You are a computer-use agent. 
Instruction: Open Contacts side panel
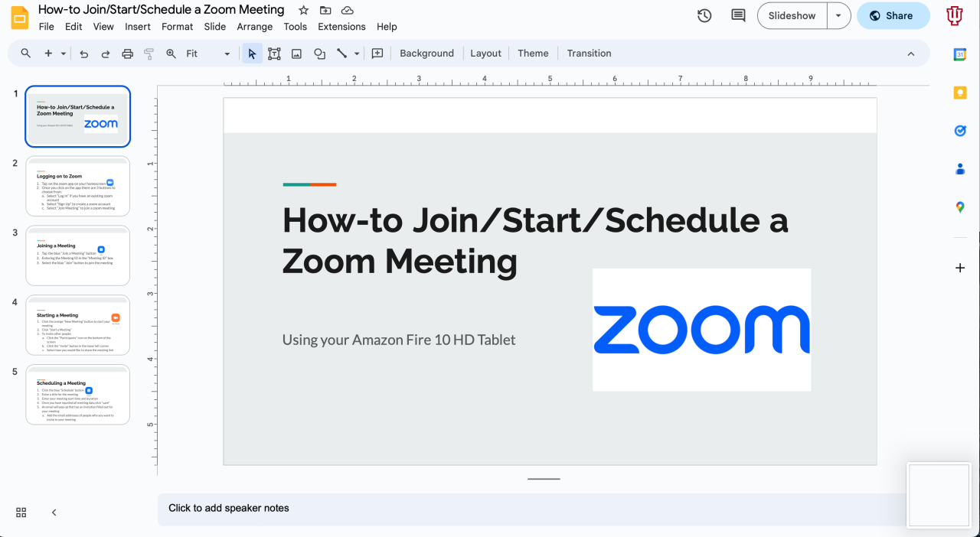(x=960, y=169)
